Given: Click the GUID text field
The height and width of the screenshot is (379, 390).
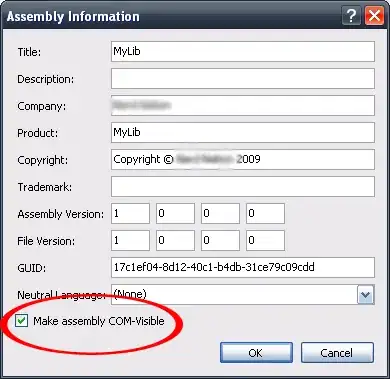Looking at the screenshot, I should pos(243,267).
